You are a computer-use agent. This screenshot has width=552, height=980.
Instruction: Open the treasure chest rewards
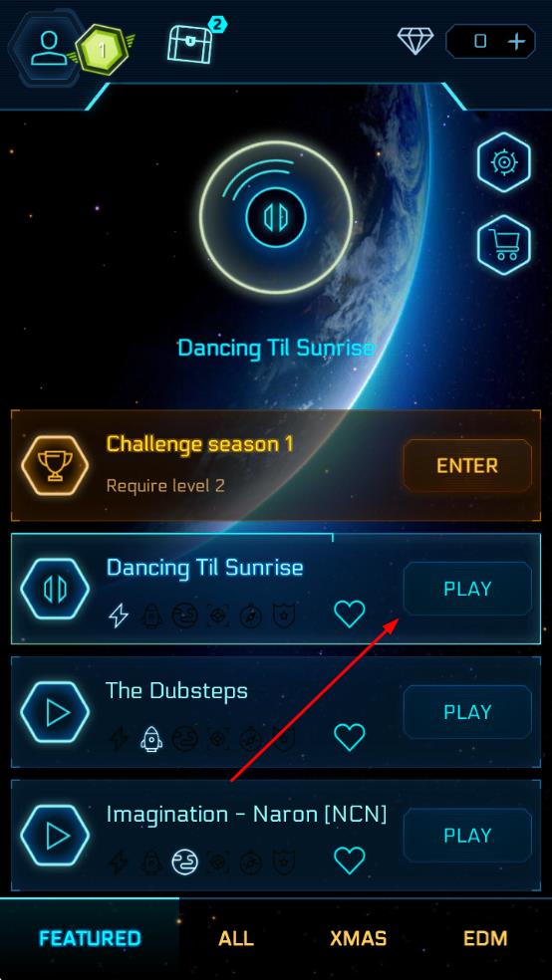[x=190, y=42]
